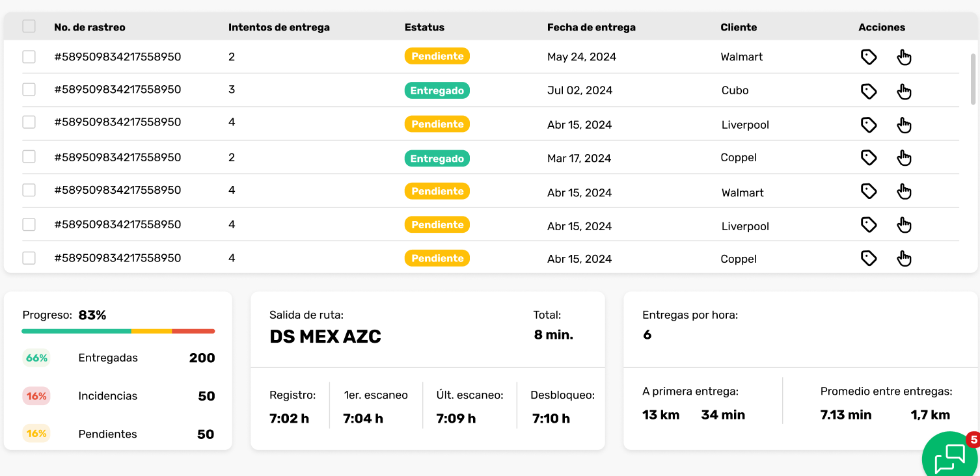
Task: Click the 'Estatus' column header
Action: 424,27
